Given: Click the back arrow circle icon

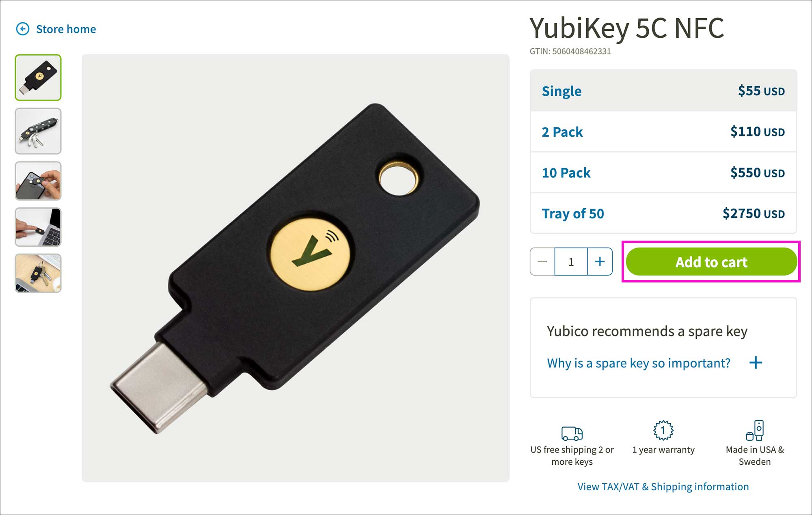Looking at the screenshot, I should (x=23, y=29).
